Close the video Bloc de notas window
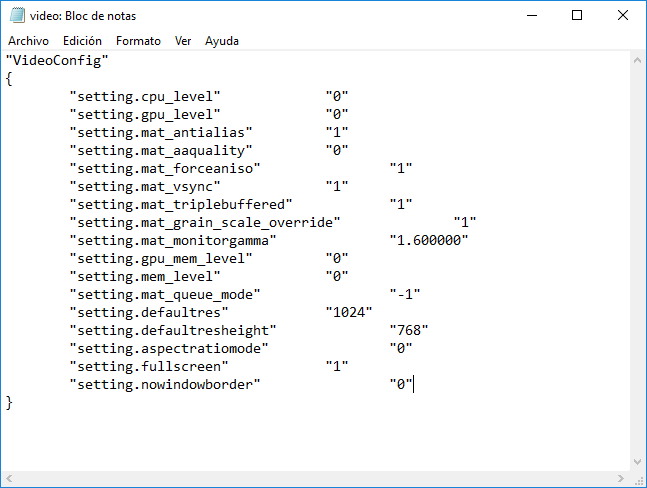Image resolution: width=647 pixels, height=488 pixels. click(623, 16)
